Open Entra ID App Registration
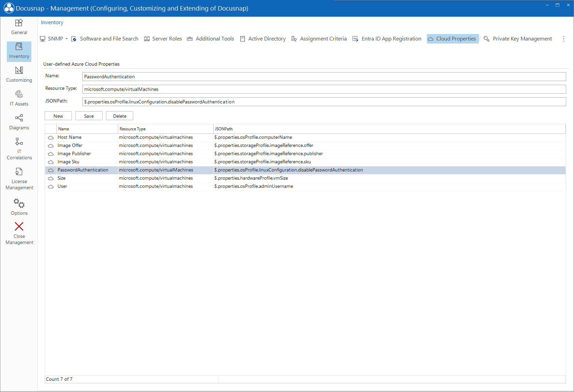574x392 pixels. click(x=387, y=39)
